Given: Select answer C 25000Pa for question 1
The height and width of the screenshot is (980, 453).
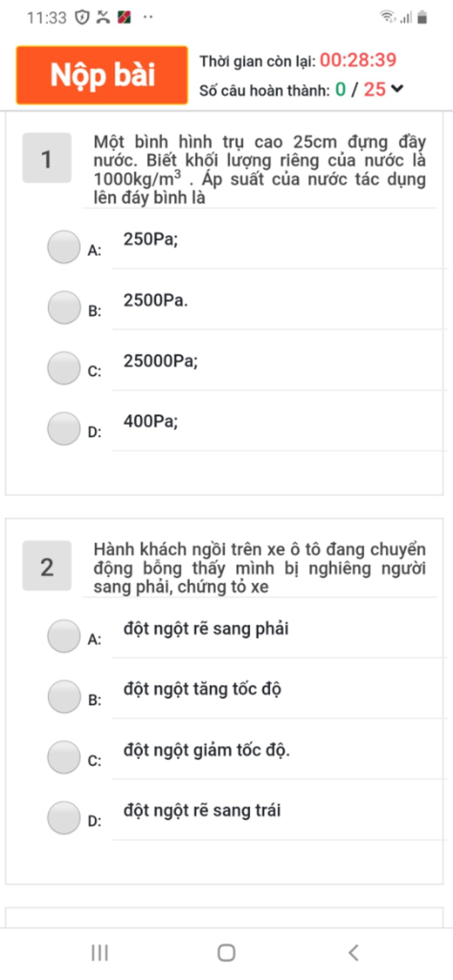Looking at the screenshot, I should (64, 368).
